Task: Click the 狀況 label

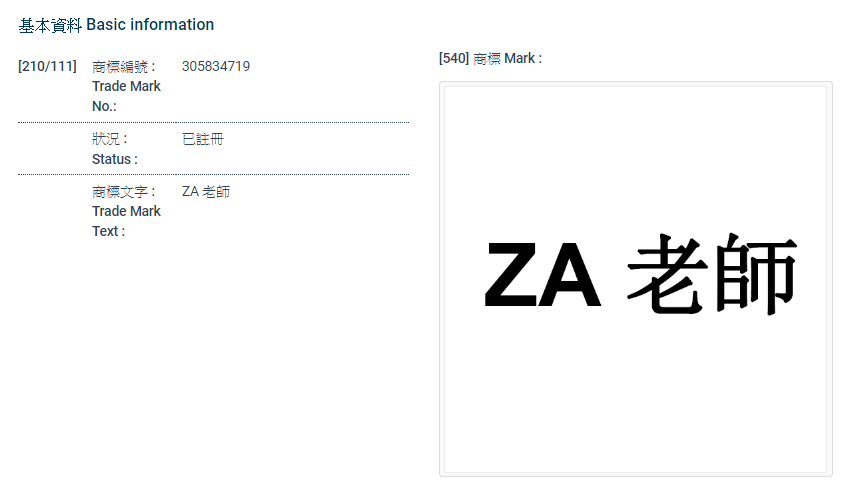Action: coord(107,139)
